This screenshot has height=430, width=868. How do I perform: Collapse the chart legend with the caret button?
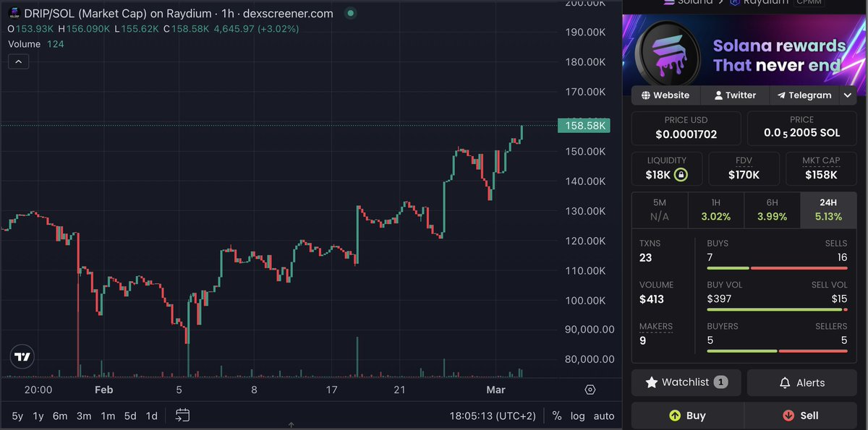[18, 62]
